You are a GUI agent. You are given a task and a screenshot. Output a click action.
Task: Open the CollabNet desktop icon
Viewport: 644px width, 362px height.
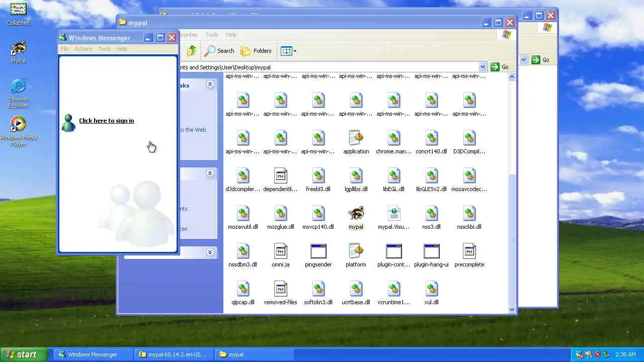point(18,14)
